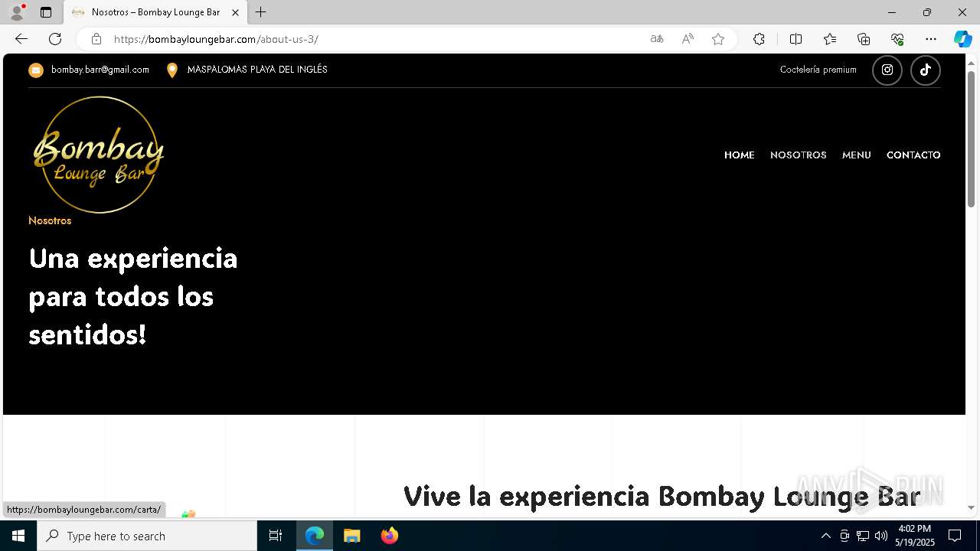
Task: Refresh the page with reload icon
Action: [x=55, y=39]
